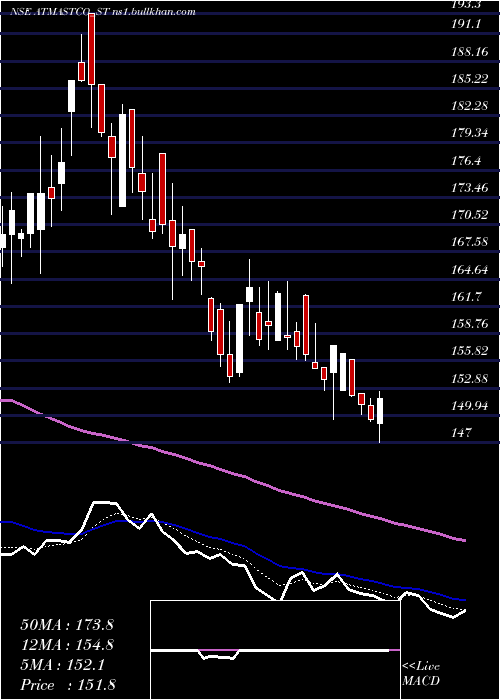Click the 176.4 price axis label
500x700 pixels.
(466, 161)
